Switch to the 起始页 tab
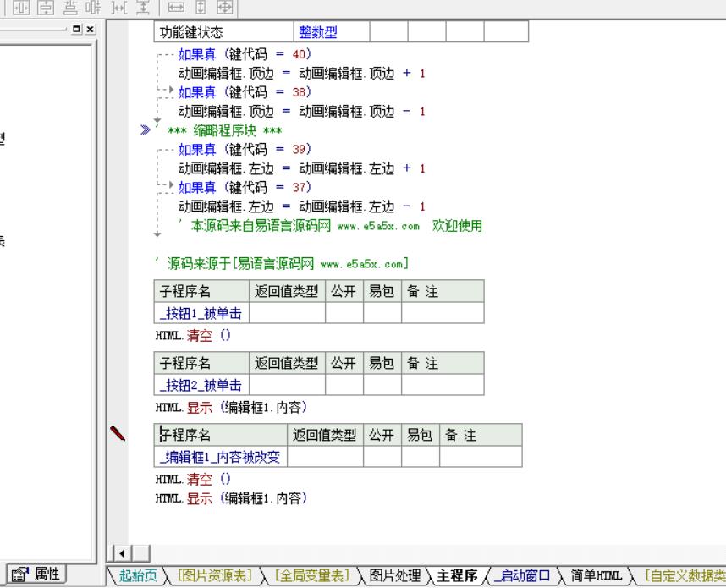 (138, 575)
